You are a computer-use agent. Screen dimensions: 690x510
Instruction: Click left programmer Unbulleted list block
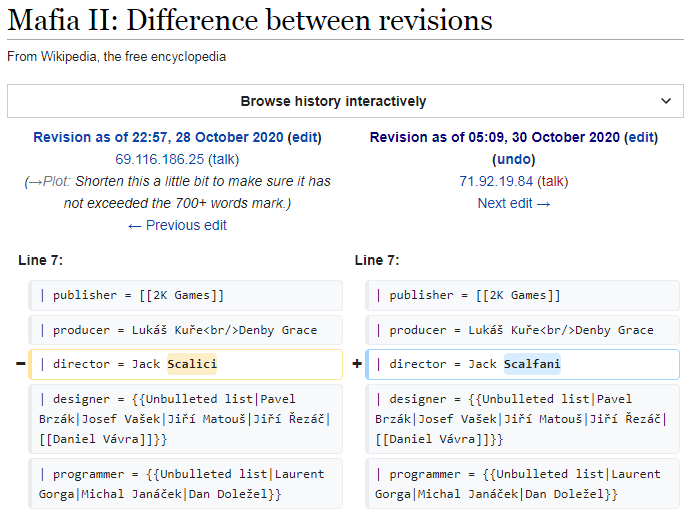(x=185, y=484)
